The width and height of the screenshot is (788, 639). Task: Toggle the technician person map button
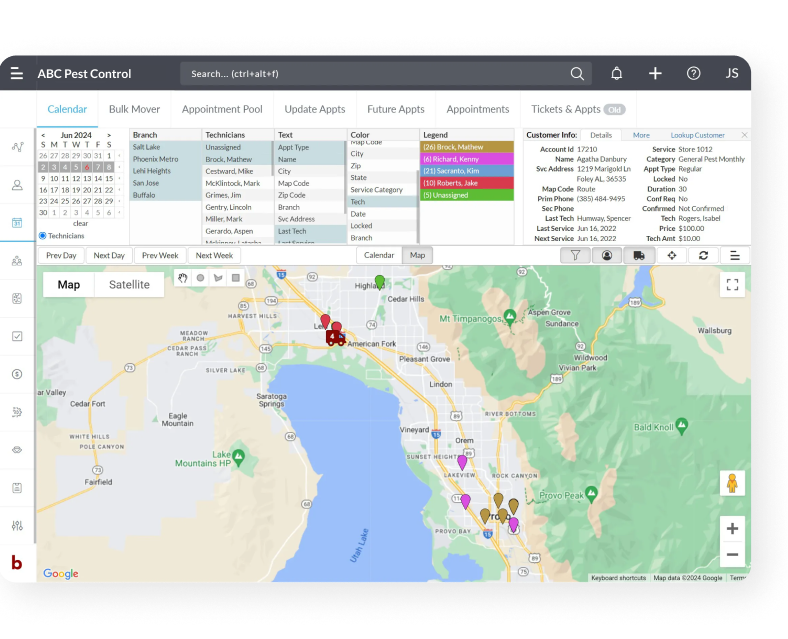(607, 255)
